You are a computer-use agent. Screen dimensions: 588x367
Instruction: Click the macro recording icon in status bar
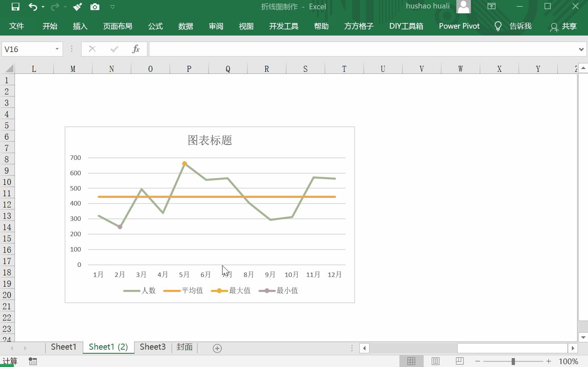tap(32, 361)
